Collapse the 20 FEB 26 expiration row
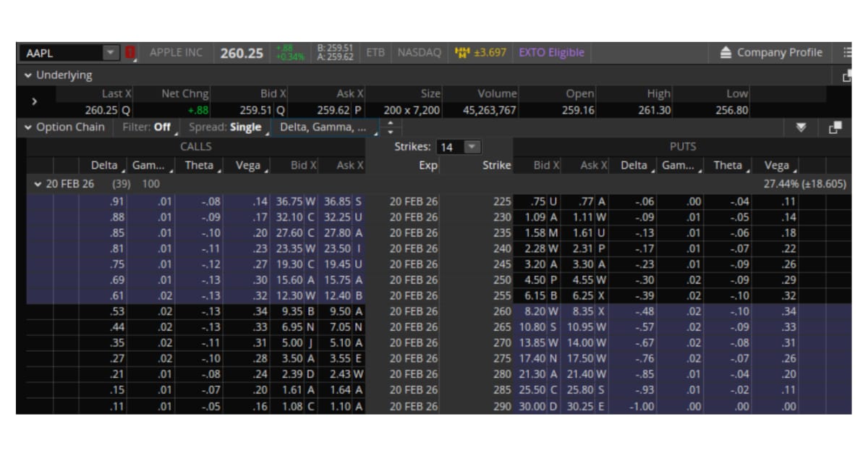This screenshot has width=868, height=456. [38, 184]
